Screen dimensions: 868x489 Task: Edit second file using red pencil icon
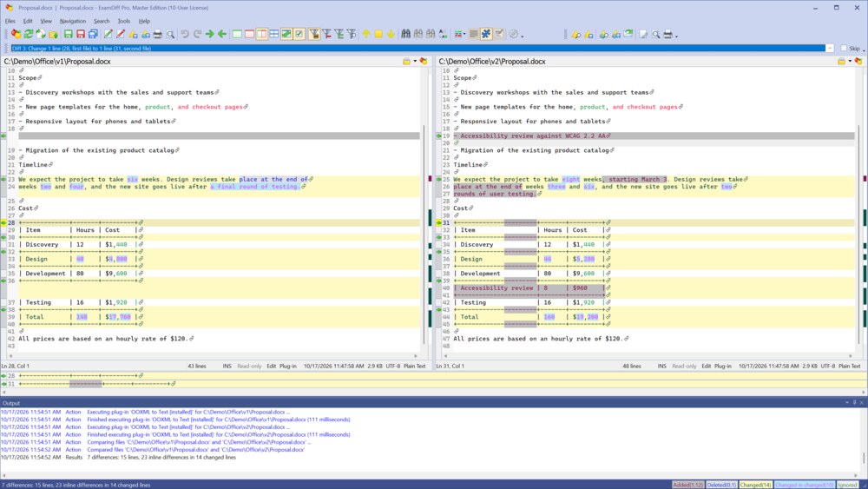(120, 35)
